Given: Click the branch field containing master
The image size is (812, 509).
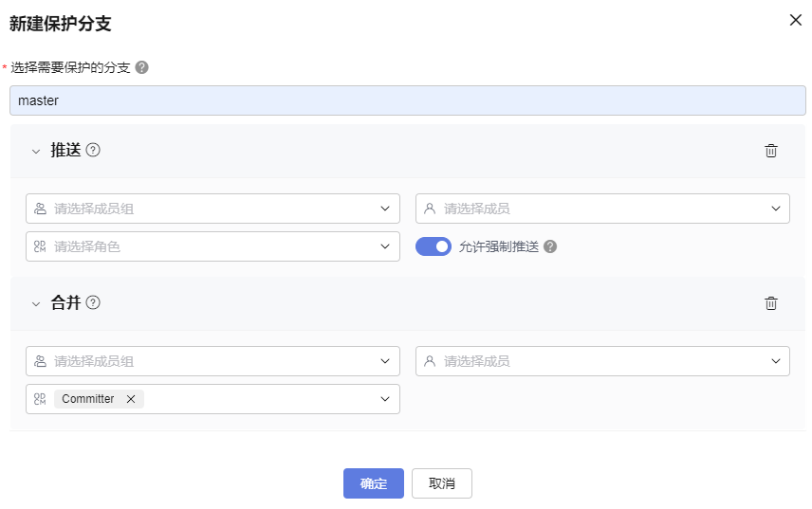Looking at the screenshot, I should pos(408,100).
